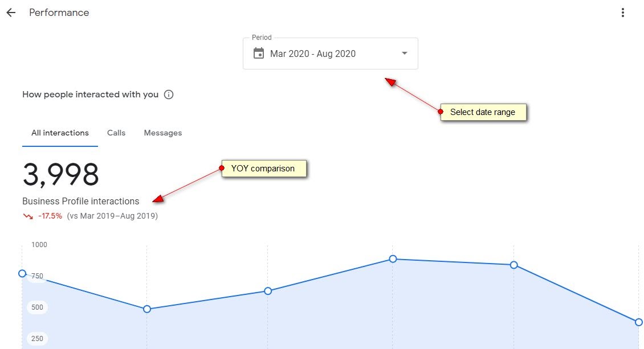Image resolution: width=644 pixels, height=349 pixels.
Task: Click the highest data point on chart
Action: click(x=393, y=259)
